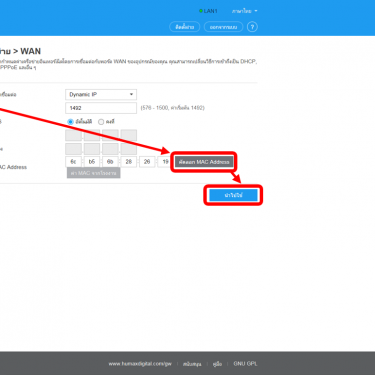Screen dimensions: 375x375
Task: Click the gray restore factory MAC button
Action: (93, 173)
